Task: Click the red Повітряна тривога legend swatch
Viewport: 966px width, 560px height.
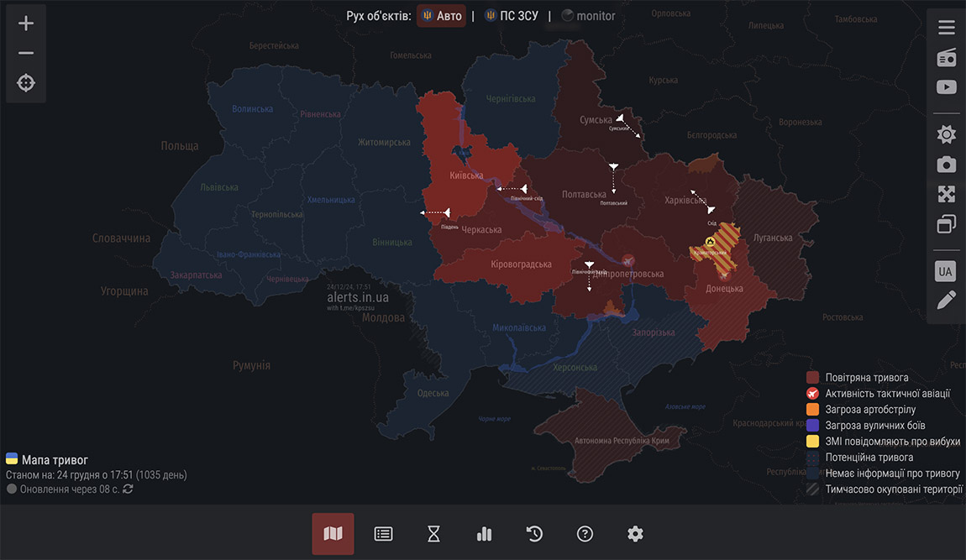Action: (x=812, y=378)
